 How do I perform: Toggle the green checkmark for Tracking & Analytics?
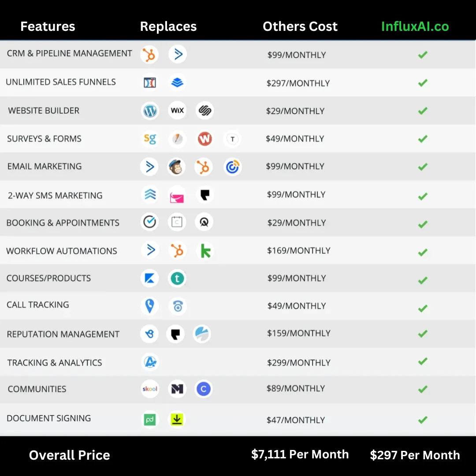pyautogui.click(x=423, y=361)
